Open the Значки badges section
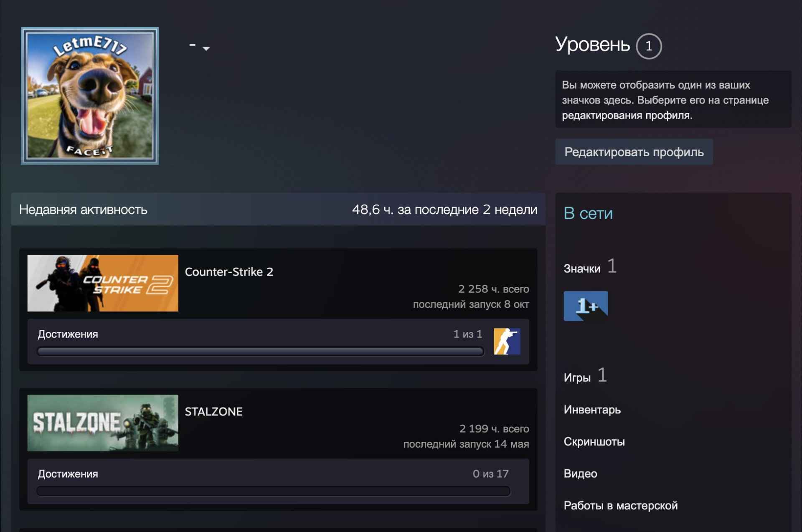The image size is (802, 532). pyautogui.click(x=582, y=269)
